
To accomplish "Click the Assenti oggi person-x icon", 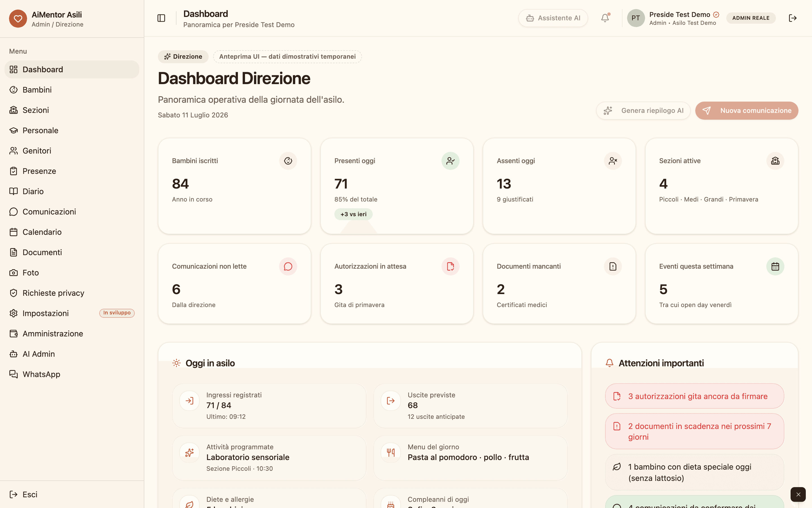I will click(x=613, y=161).
